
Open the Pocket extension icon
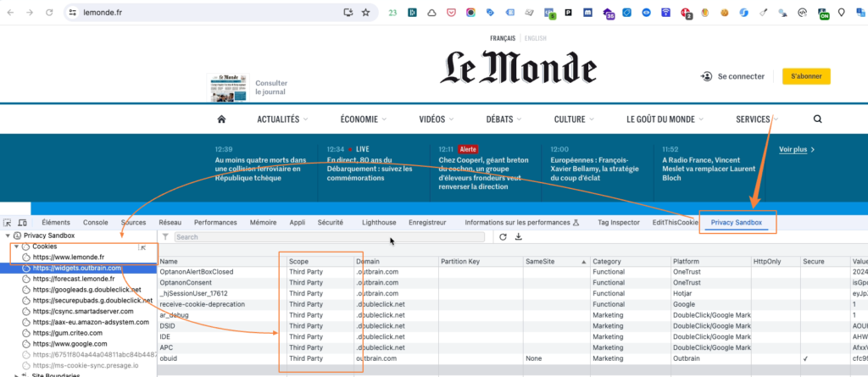click(451, 12)
